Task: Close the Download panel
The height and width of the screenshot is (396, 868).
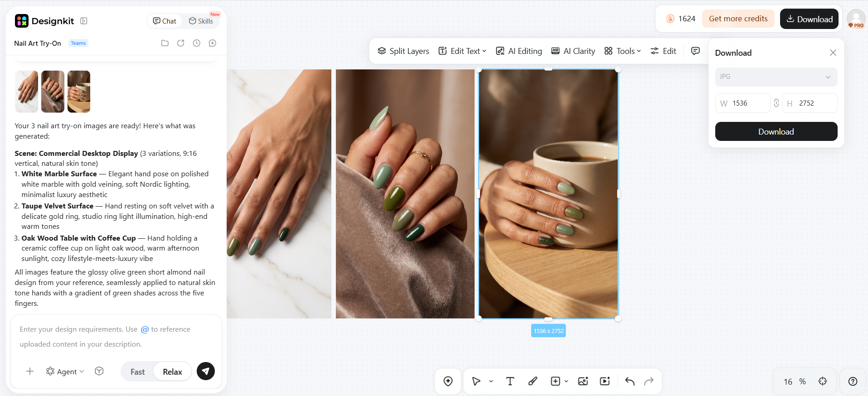Action: 833,53
